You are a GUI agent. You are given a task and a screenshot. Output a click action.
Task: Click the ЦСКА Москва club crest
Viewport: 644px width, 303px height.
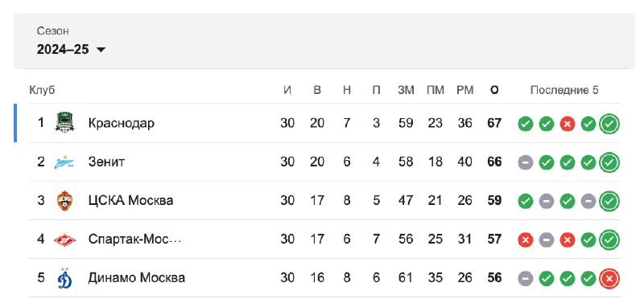pyautogui.click(x=65, y=200)
